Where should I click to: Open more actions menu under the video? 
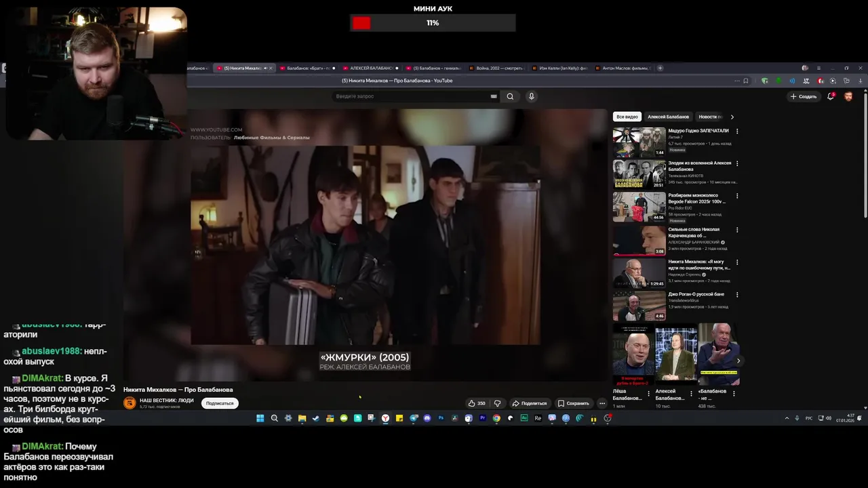601,403
